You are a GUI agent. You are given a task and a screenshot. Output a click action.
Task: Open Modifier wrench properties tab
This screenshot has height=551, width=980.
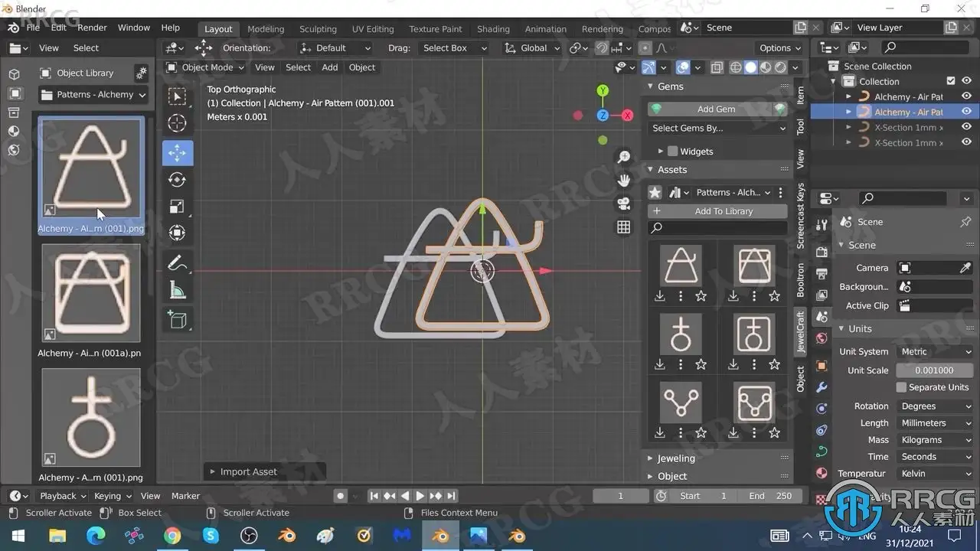click(822, 387)
